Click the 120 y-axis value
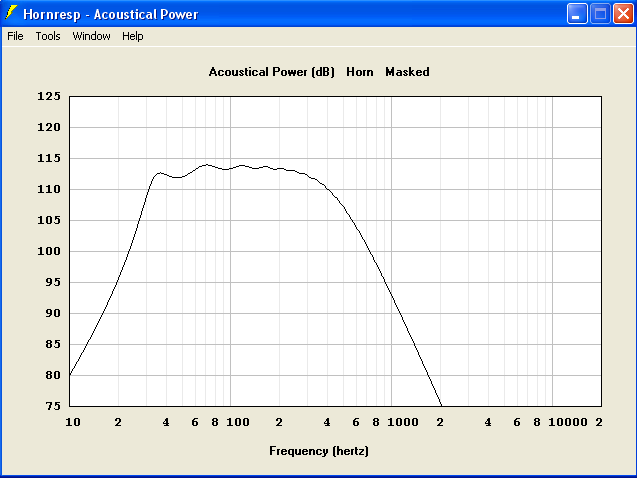Image resolution: width=637 pixels, height=478 pixels. (49, 128)
